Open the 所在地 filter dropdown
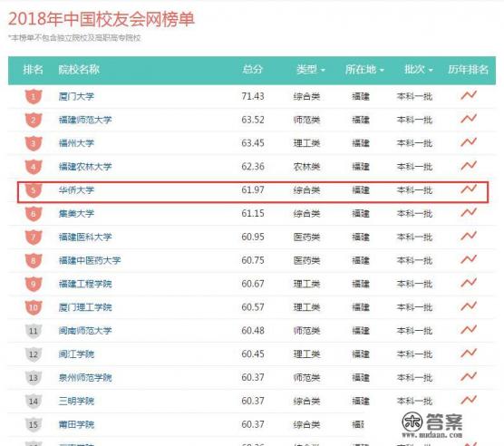Viewport: 504px width, 446px height. pyautogui.click(x=364, y=70)
